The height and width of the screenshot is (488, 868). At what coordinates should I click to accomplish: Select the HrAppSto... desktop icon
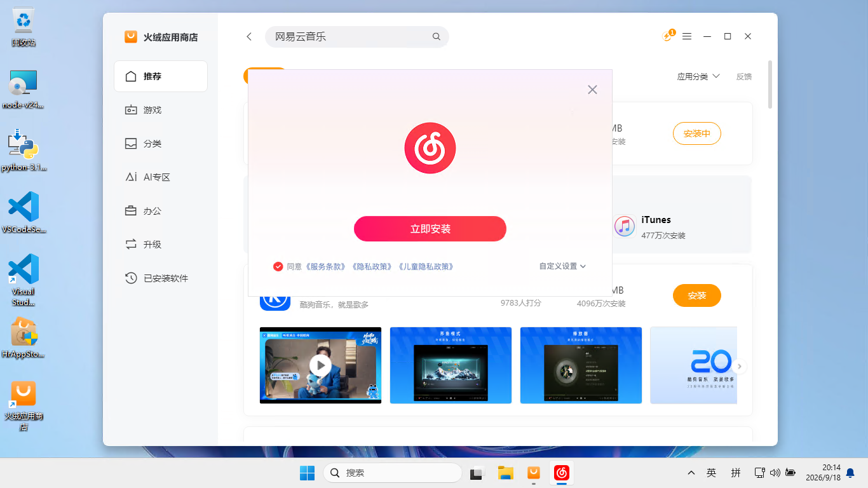[24, 338]
